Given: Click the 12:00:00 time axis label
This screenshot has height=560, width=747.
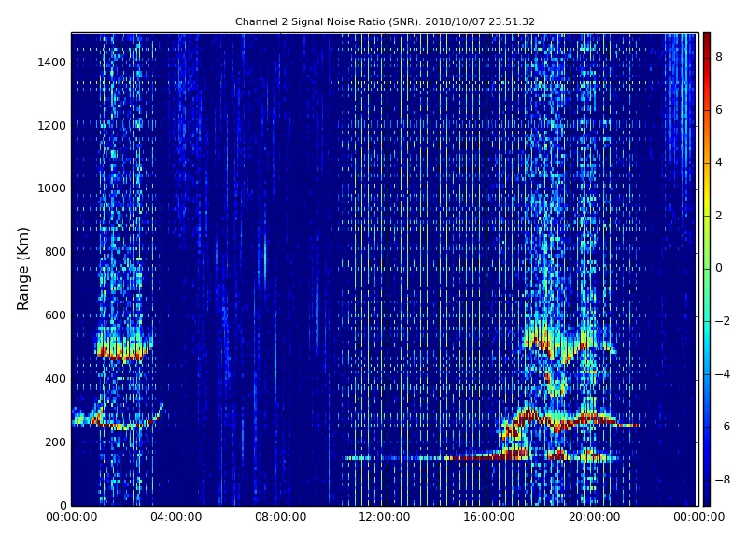Looking at the screenshot, I should click(x=385, y=517).
